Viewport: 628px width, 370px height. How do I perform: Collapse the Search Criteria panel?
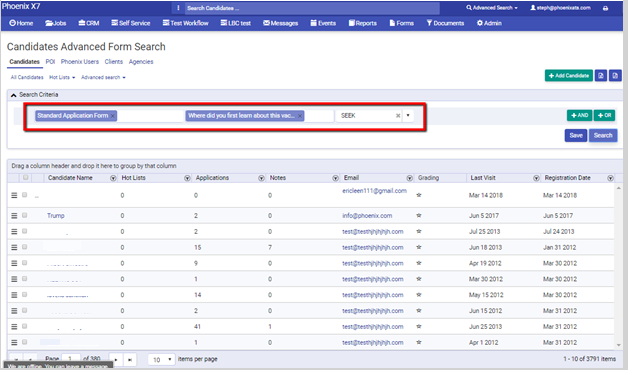14,95
